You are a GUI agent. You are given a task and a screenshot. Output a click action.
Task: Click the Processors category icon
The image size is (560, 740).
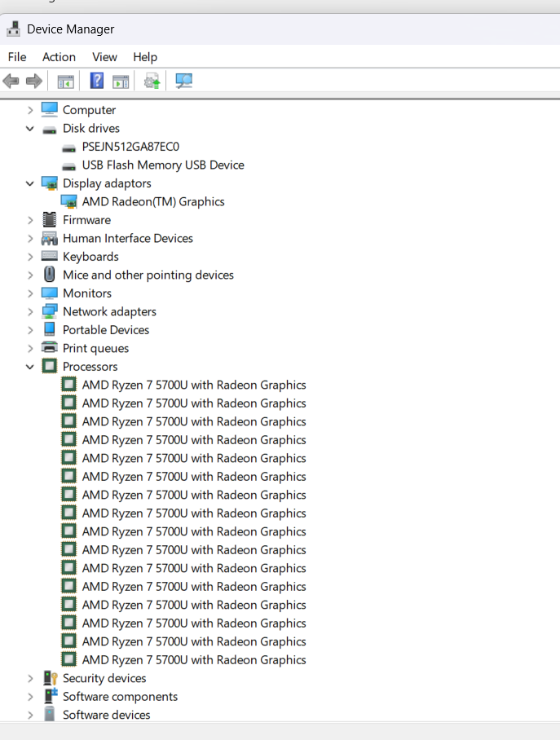pyautogui.click(x=50, y=366)
